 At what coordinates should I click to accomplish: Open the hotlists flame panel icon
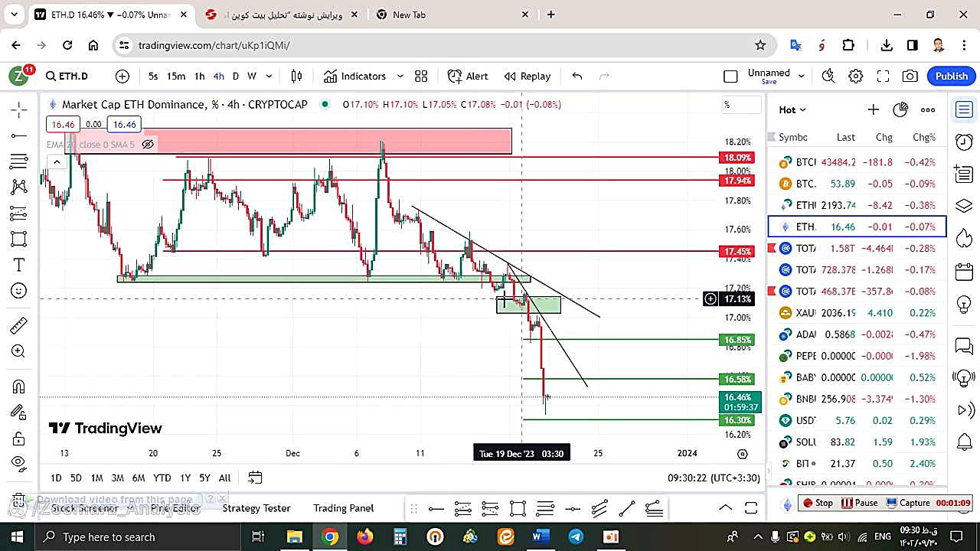pos(965,239)
